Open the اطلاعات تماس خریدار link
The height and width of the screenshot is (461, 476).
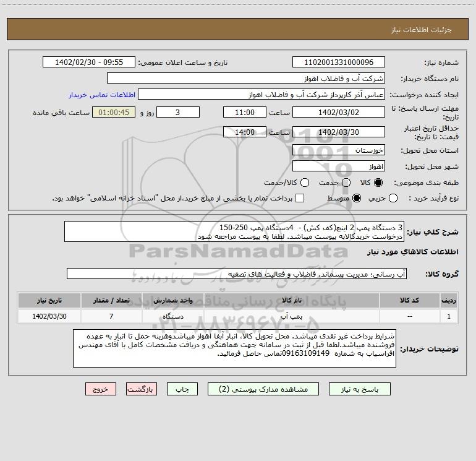pos(102,95)
